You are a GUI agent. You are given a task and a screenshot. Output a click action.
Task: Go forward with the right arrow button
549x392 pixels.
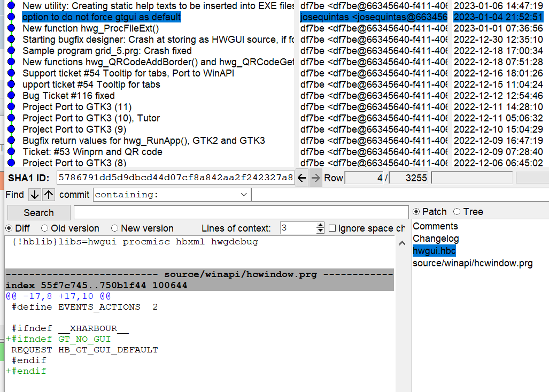316,178
